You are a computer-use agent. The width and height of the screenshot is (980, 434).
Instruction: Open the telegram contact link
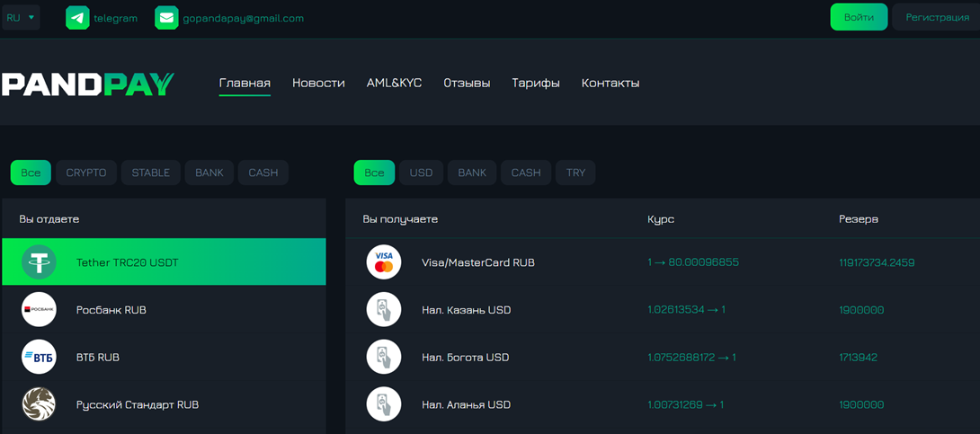tap(116, 18)
